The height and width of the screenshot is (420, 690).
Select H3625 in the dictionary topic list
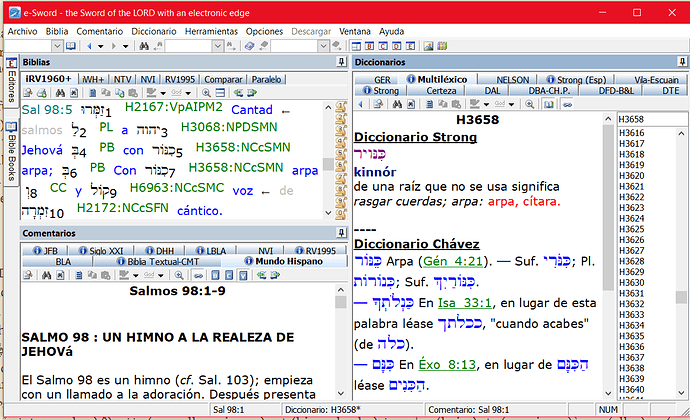click(631, 229)
